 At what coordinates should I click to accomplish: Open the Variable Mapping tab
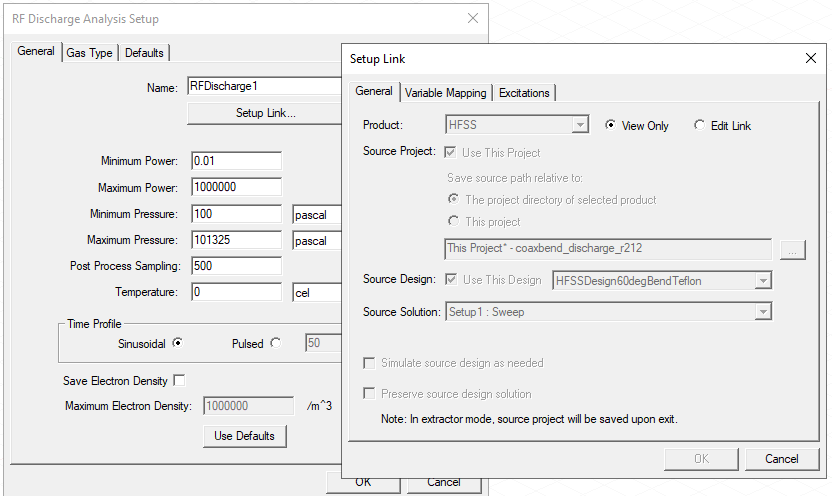[x=446, y=93]
